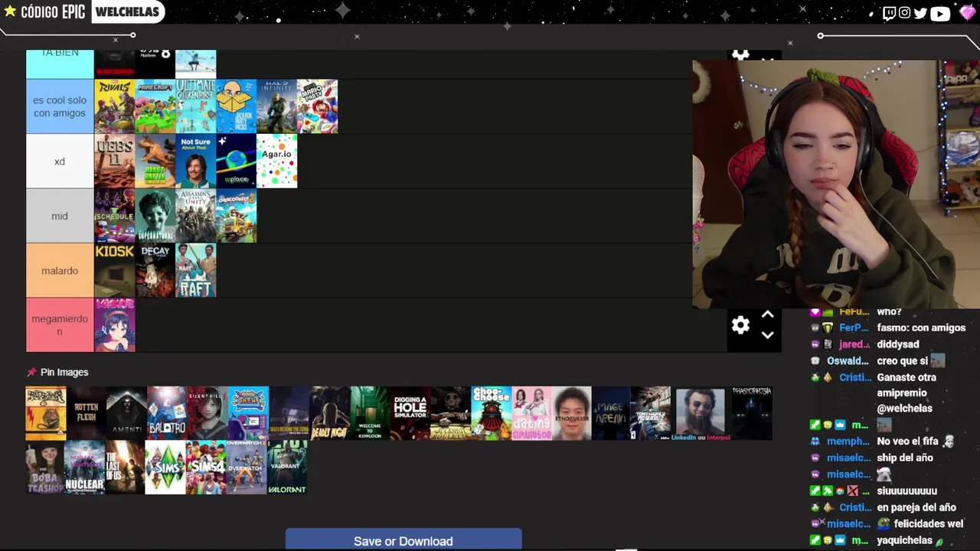Select the KIOSK image in malardo
Viewport: 980px width, 551px height.
click(115, 270)
